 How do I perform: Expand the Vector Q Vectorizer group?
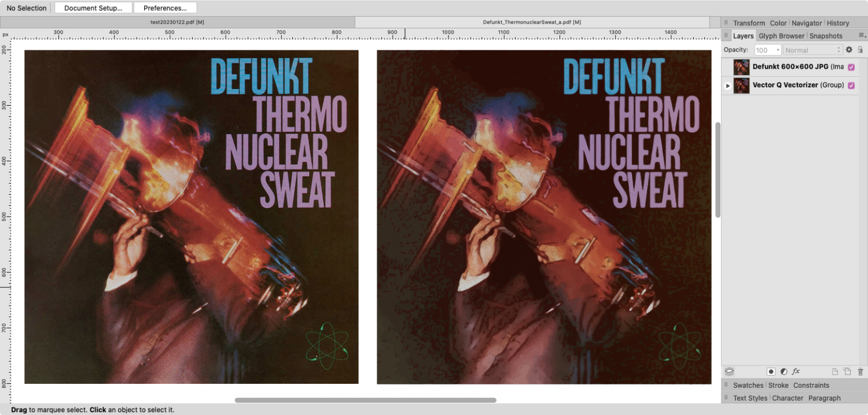(728, 86)
